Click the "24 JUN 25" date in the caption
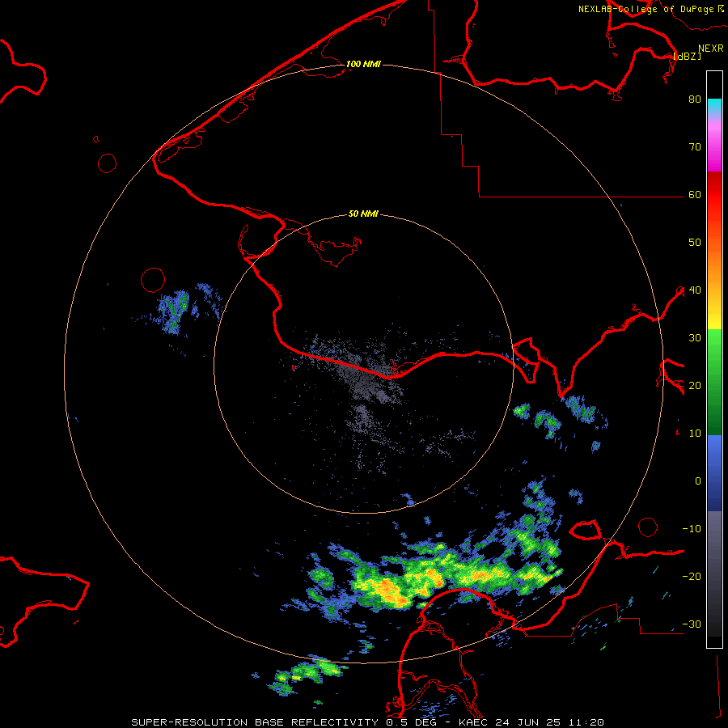728x728 pixels. [x=529, y=722]
